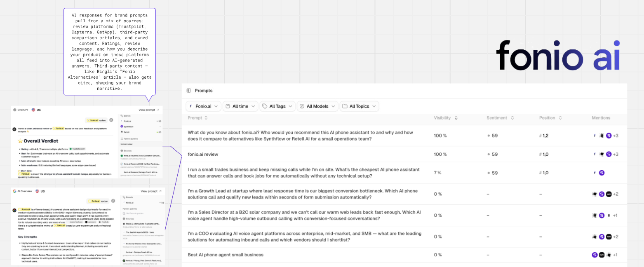Screen dimensions: 644x267
Task: Click the US flag in AI Overview card
Action: (x=37, y=191)
